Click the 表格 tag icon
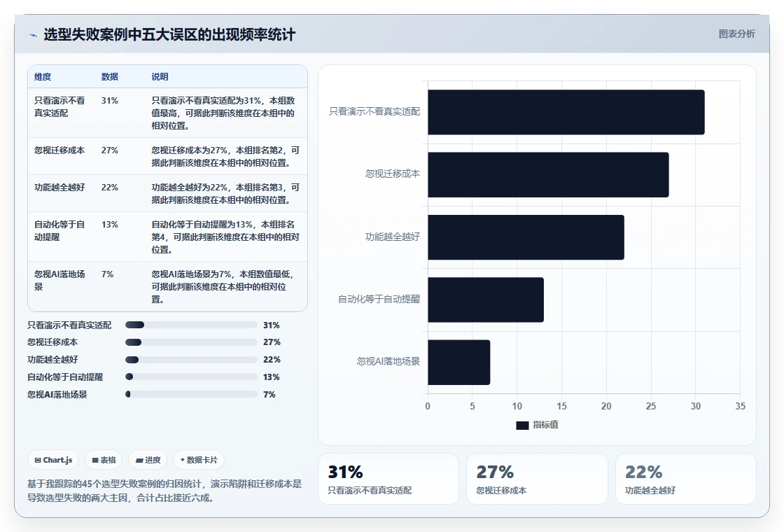This screenshot has width=784, height=532. coord(95,460)
